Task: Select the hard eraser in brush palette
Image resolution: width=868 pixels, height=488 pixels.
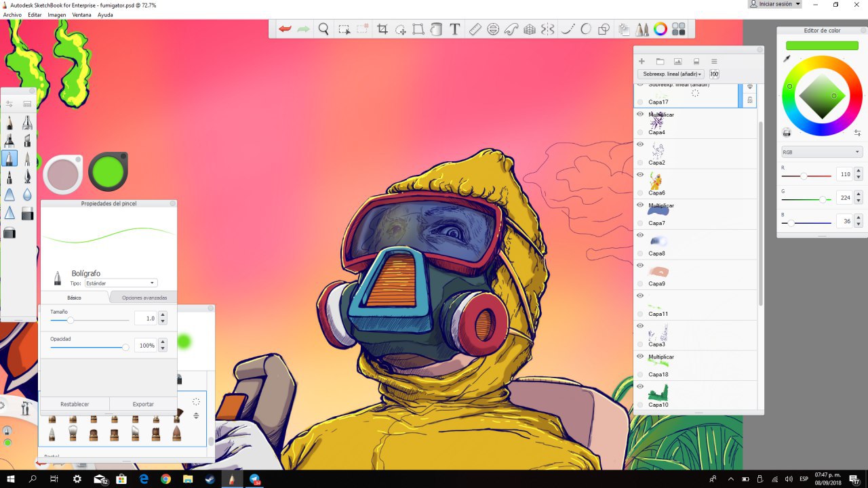Action: coord(27,214)
